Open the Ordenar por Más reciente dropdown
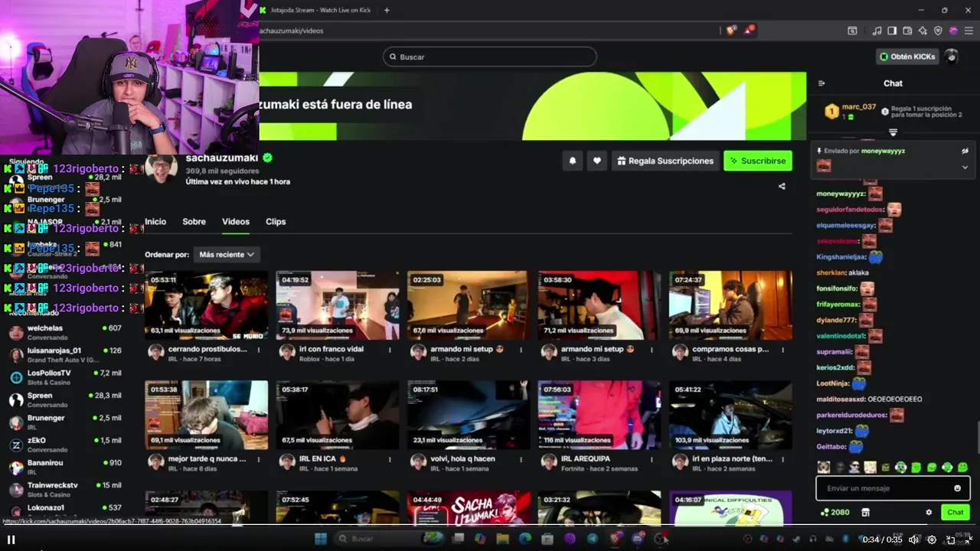The width and height of the screenshot is (980, 551). (x=227, y=254)
